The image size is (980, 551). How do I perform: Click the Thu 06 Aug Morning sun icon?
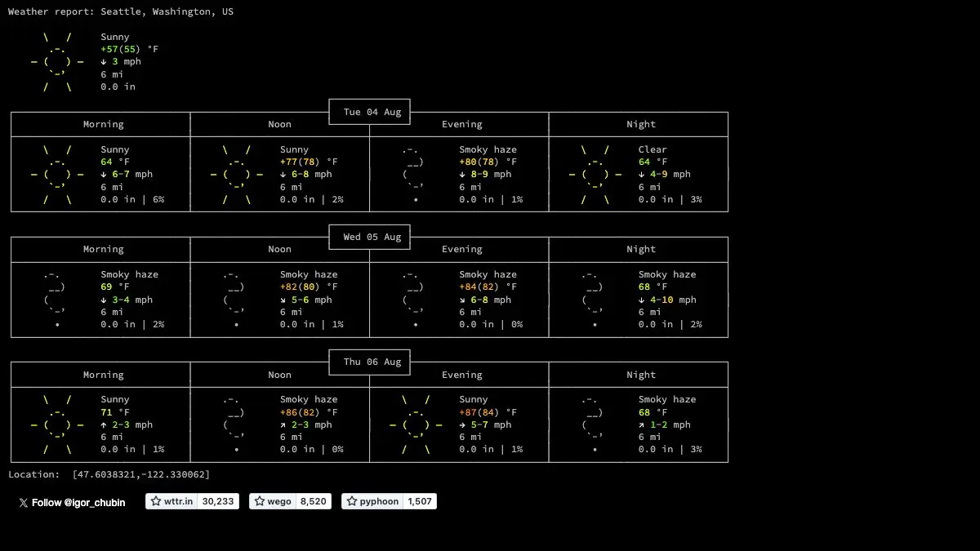[57, 424]
